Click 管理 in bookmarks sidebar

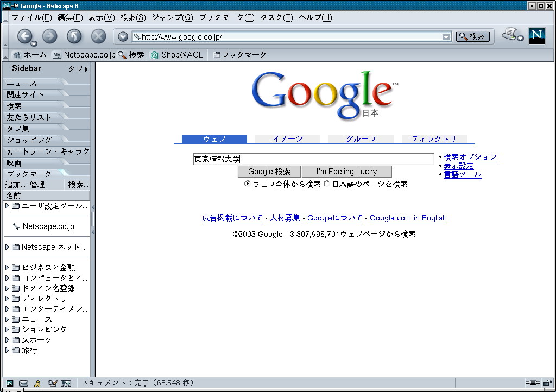click(x=37, y=185)
